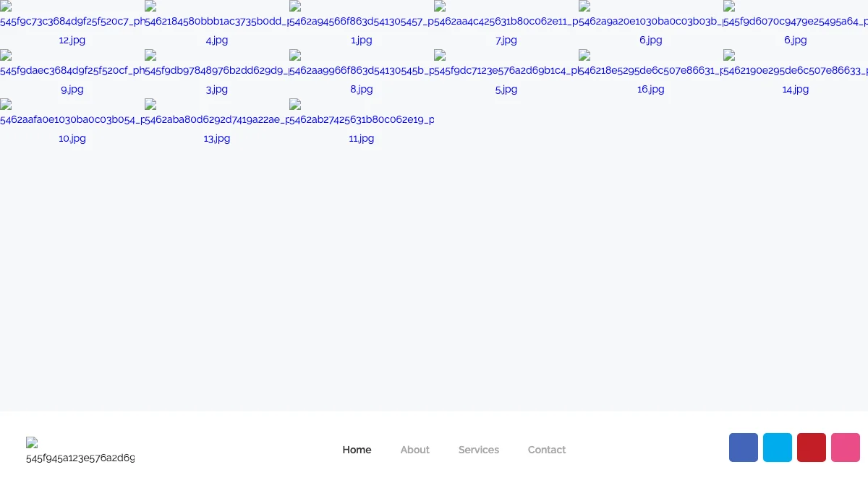The width and height of the screenshot is (868, 488).
Task: Open the Services navigation item
Action: [x=479, y=450]
